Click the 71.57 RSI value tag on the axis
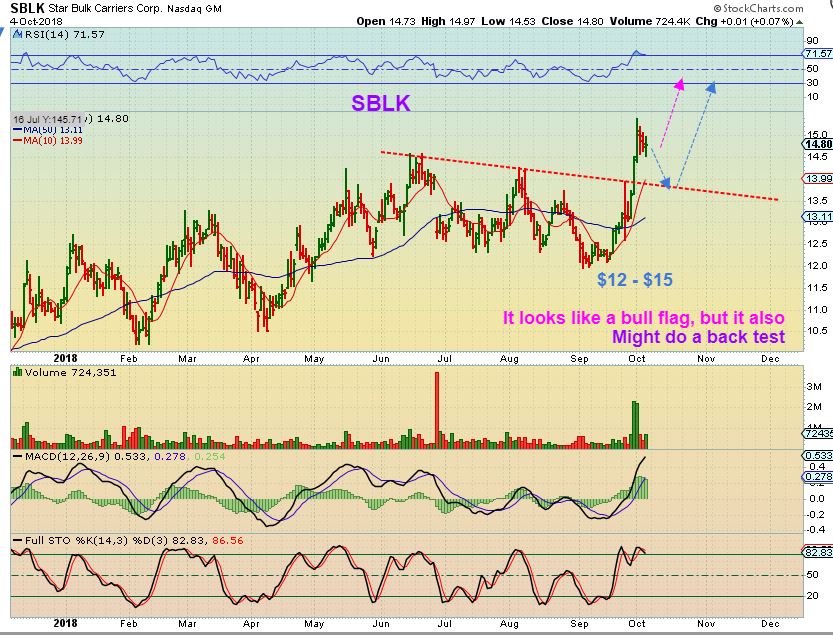This screenshot has width=833, height=635. pos(819,54)
